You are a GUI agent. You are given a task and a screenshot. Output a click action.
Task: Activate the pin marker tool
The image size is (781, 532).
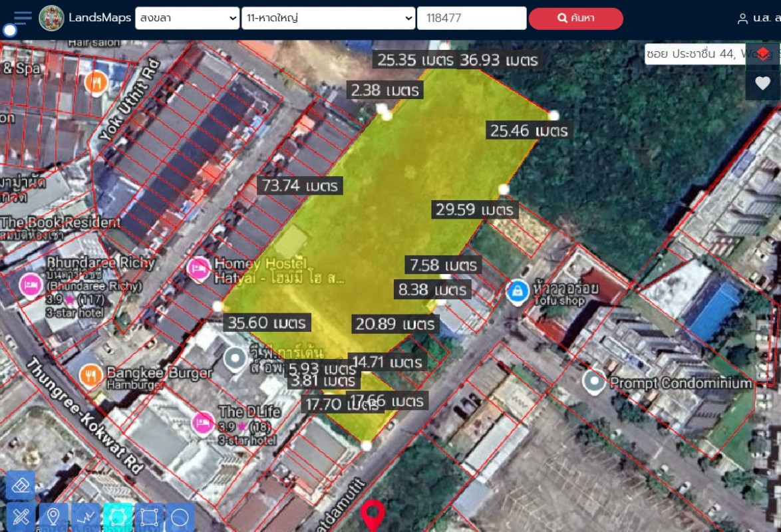53,516
